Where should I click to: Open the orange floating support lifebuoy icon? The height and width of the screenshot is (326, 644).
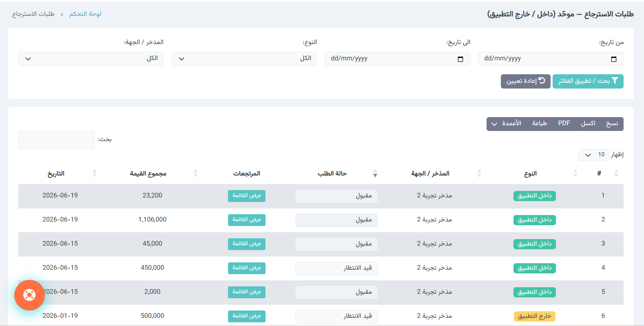click(29, 295)
